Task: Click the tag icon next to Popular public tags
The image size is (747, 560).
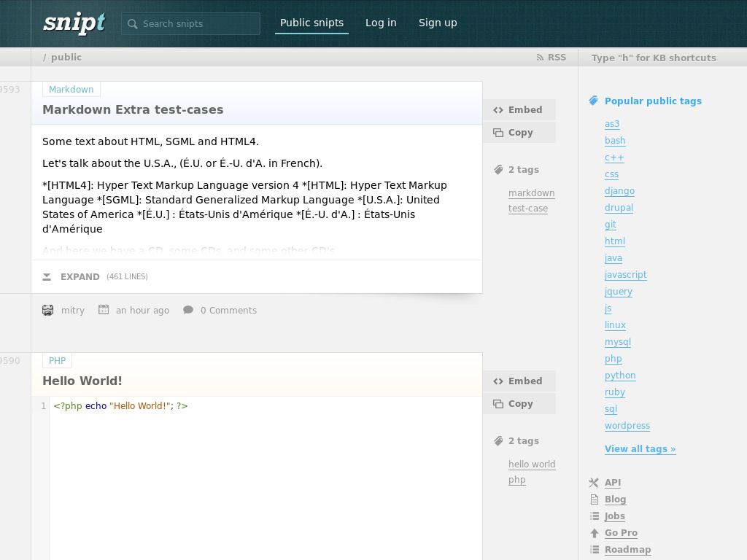Action: coord(594,101)
